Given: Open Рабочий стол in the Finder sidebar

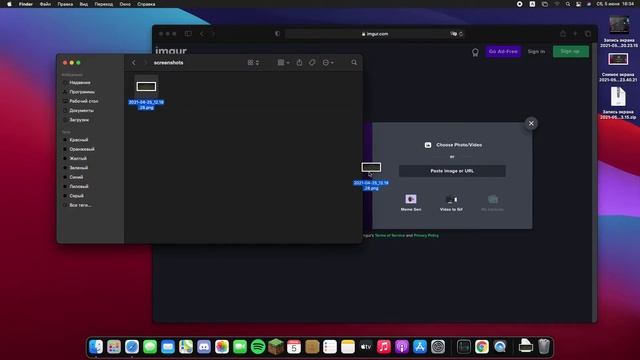Looking at the screenshot, I should click(84, 101).
